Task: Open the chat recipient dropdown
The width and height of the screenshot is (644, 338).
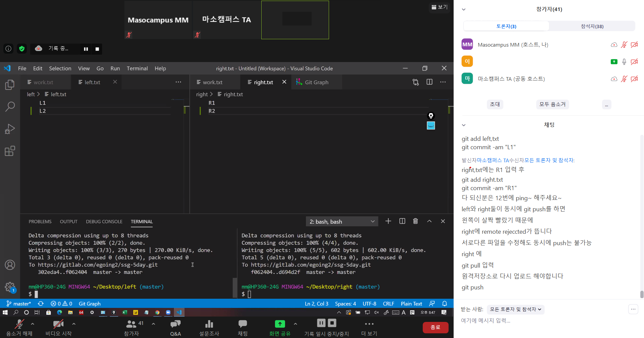Action: click(x=515, y=309)
